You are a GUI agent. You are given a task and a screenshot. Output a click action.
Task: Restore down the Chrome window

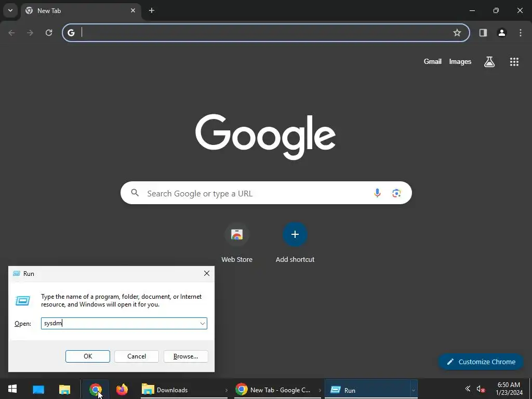click(496, 10)
